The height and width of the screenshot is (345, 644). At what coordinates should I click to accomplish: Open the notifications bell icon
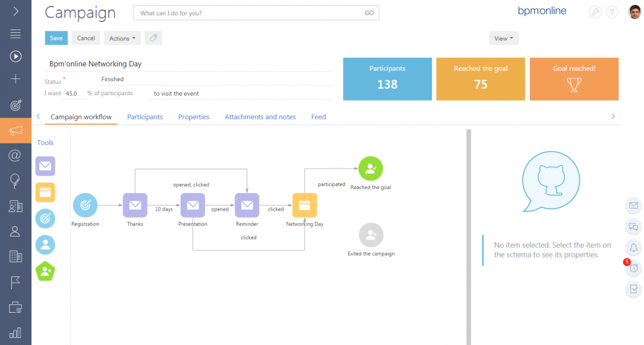633,247
